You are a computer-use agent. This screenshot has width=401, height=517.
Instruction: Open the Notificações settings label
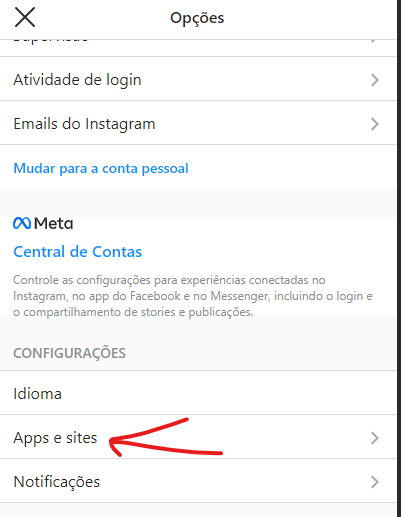pos(57,482)
